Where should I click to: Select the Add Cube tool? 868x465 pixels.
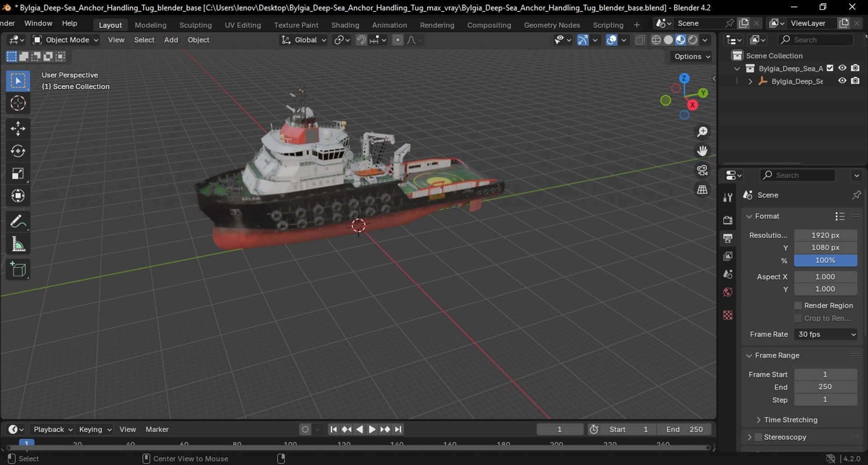click(x=18, y=270)
